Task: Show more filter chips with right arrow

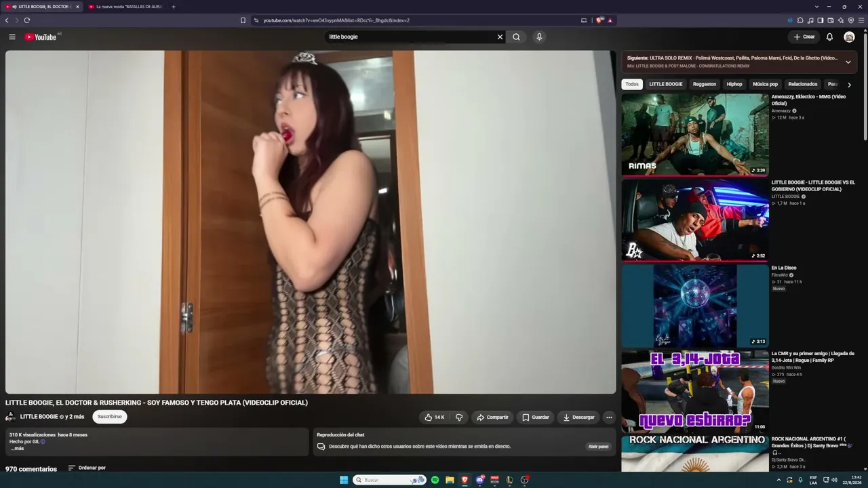Action: click(849, 85)
